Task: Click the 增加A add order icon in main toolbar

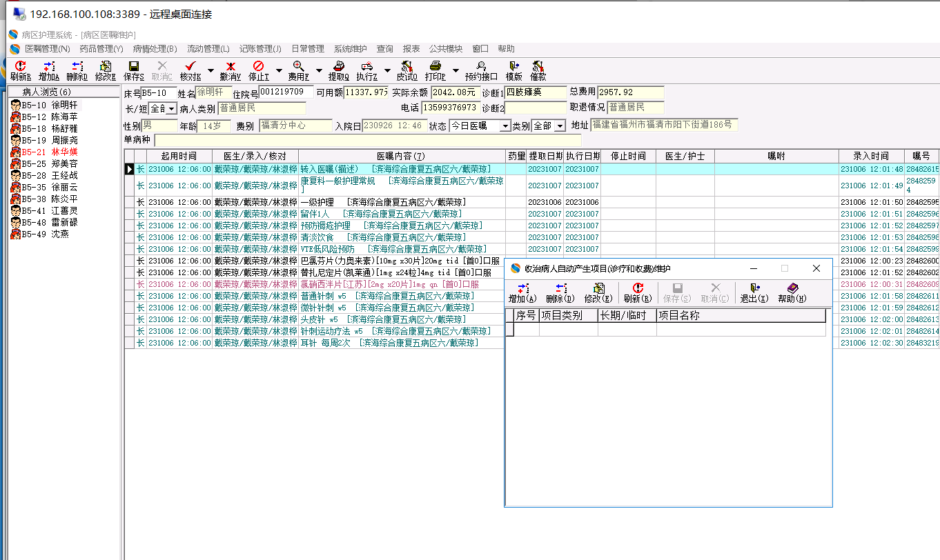Action: [x=48, y=66]
